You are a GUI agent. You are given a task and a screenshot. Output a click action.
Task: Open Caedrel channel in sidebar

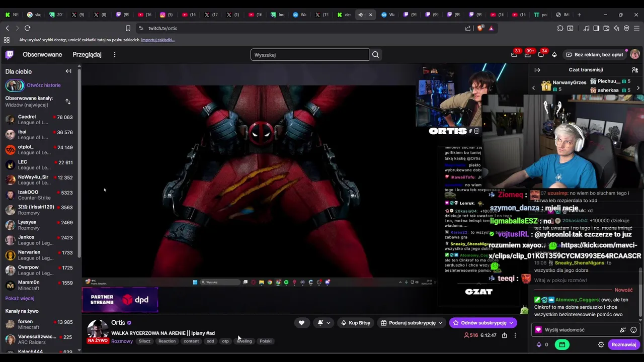pyautogui.click(x=39, y=119)
